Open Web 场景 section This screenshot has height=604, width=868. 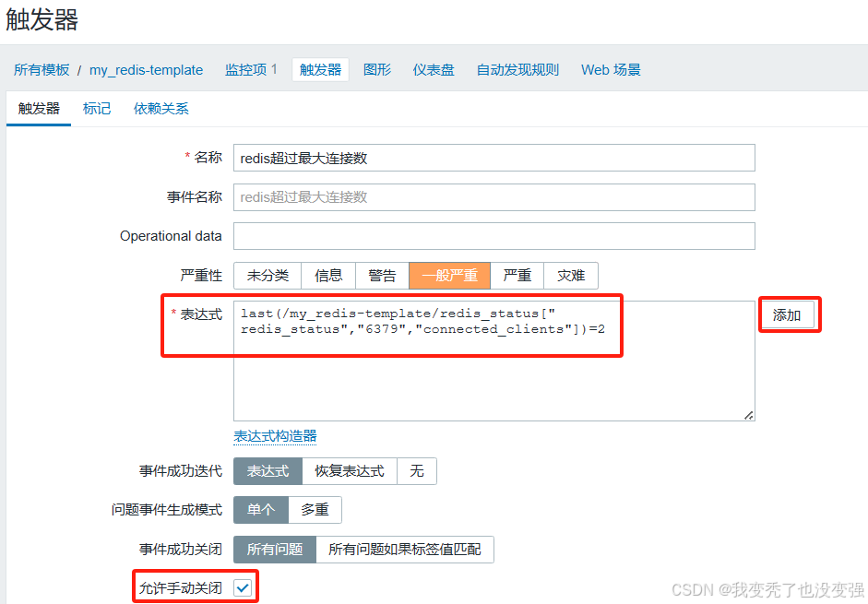611,70
